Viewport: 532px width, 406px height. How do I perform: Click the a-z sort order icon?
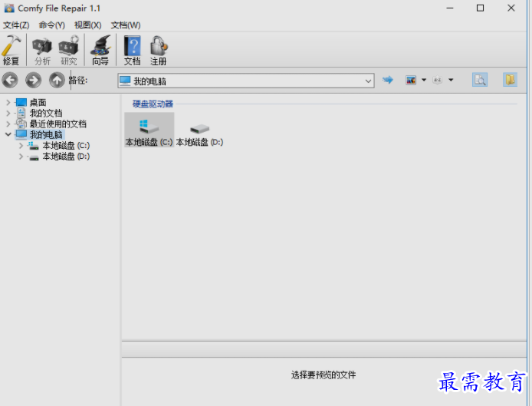(x=438, y=80)
